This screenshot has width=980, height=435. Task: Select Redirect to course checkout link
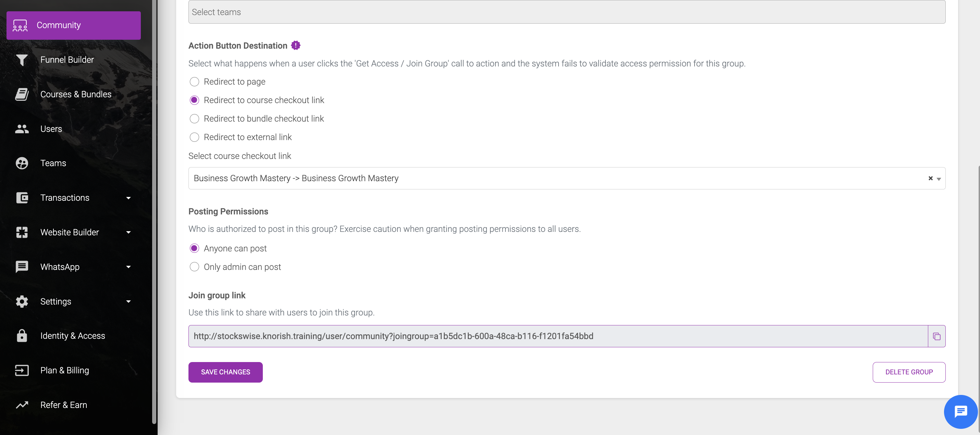pyautogui.click(x=194, y=100)
